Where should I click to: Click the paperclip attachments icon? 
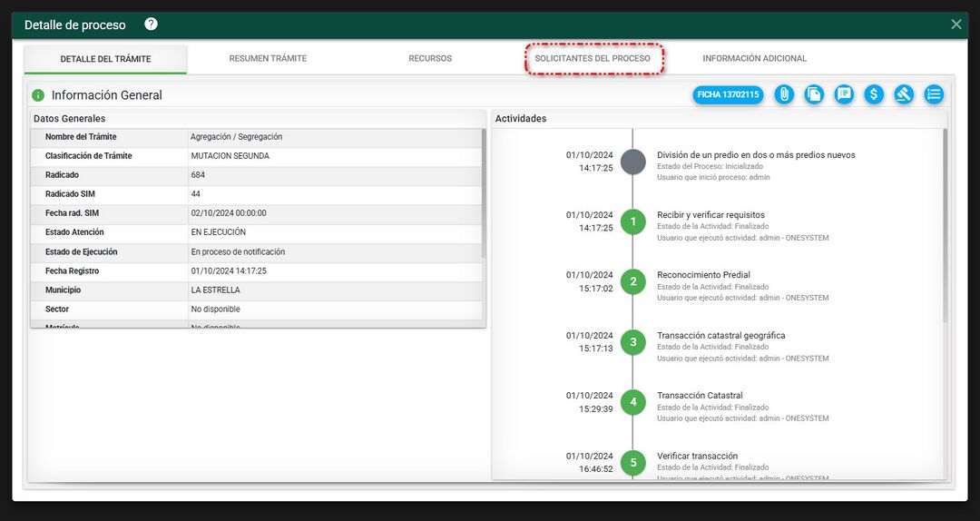click(785, 94)
